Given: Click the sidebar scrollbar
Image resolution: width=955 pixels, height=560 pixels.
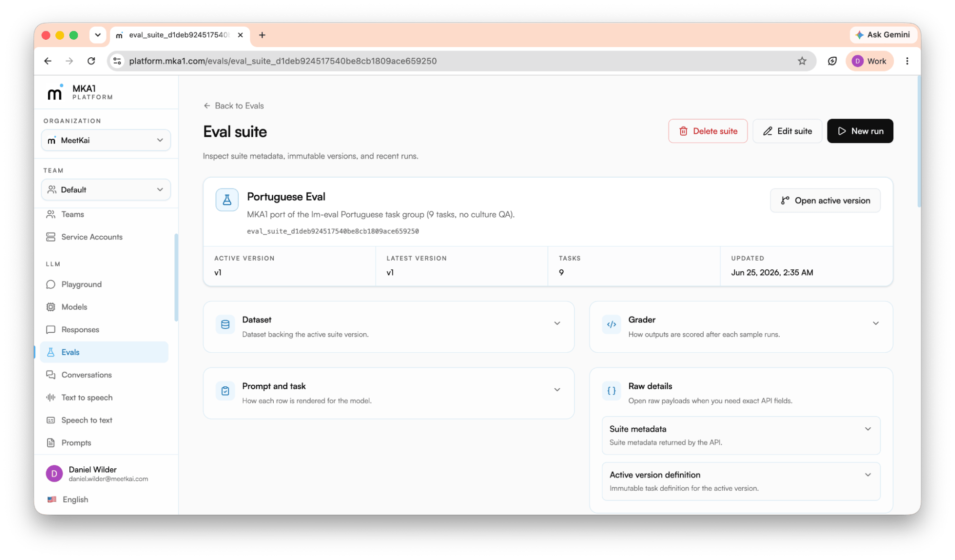Looking at the screenshot, I should pyautogui.click(x=176, y=278).
